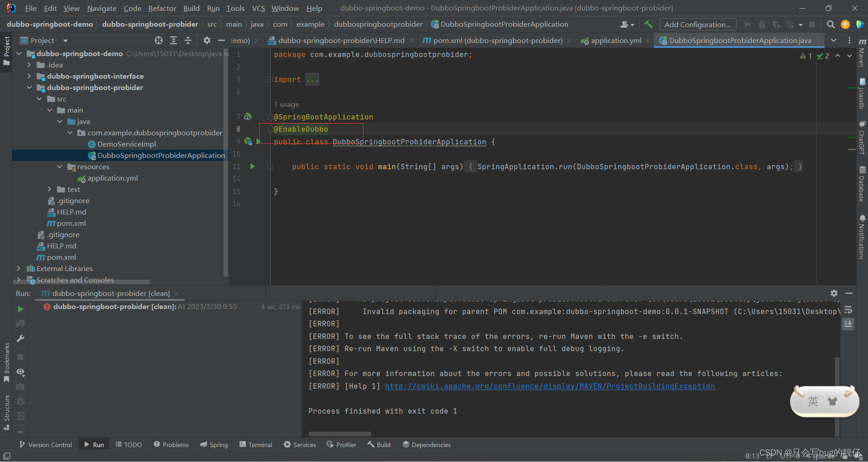Viewport: 868px width, 462px height.
Task: Open the ChatGPT side tool window
Action: click(x=862, y=138)
